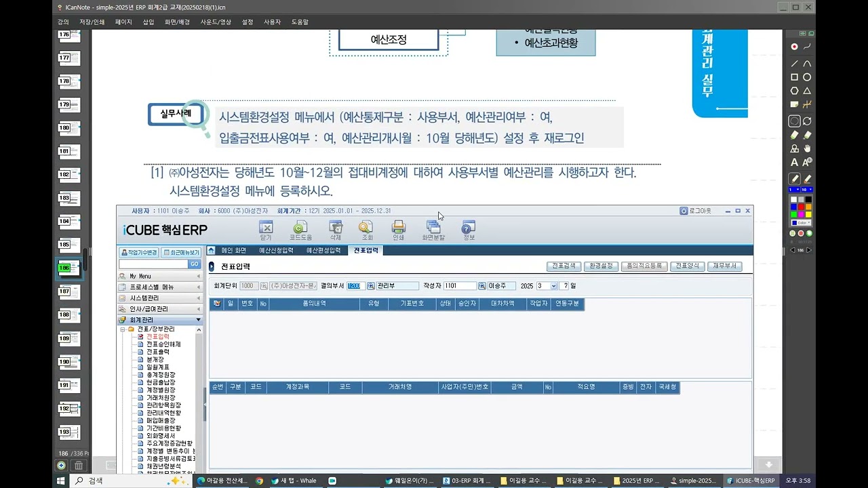Viewport: 868px width, 488px height.
Task: Open 총계정원장 in the tree
Action: tap(161, 375)
